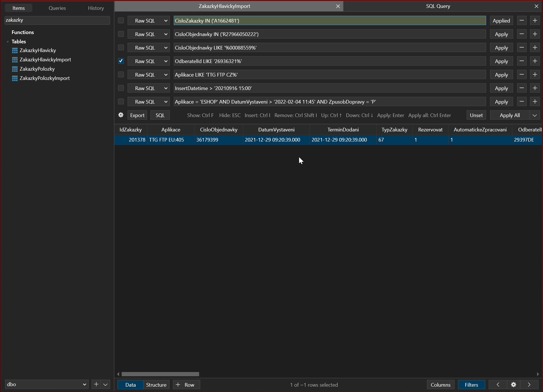Click the gear icon in the bottom toolbar

click(x=513, y=384)
